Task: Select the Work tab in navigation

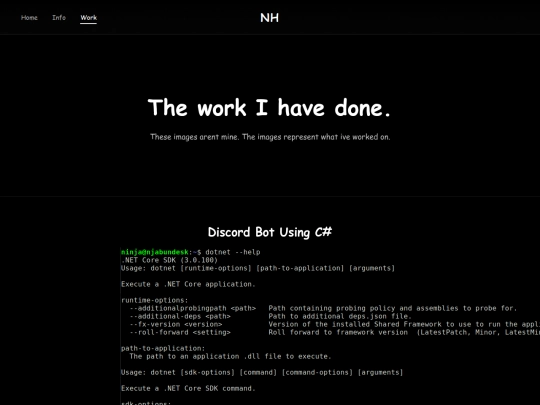Action: (89, 18)
